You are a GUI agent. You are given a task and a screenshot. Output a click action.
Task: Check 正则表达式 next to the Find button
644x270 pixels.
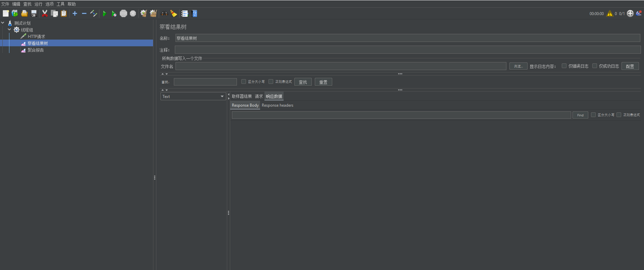tap(619, 115)
